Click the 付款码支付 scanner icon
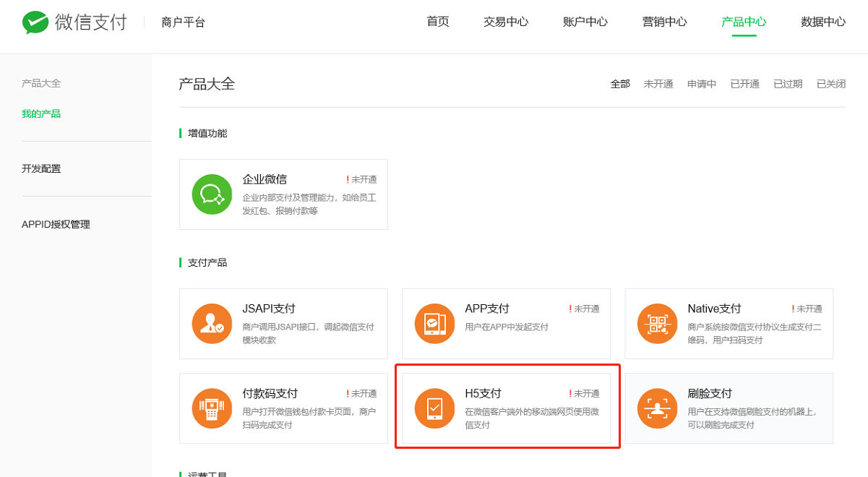868x477 pixels. 212,408
